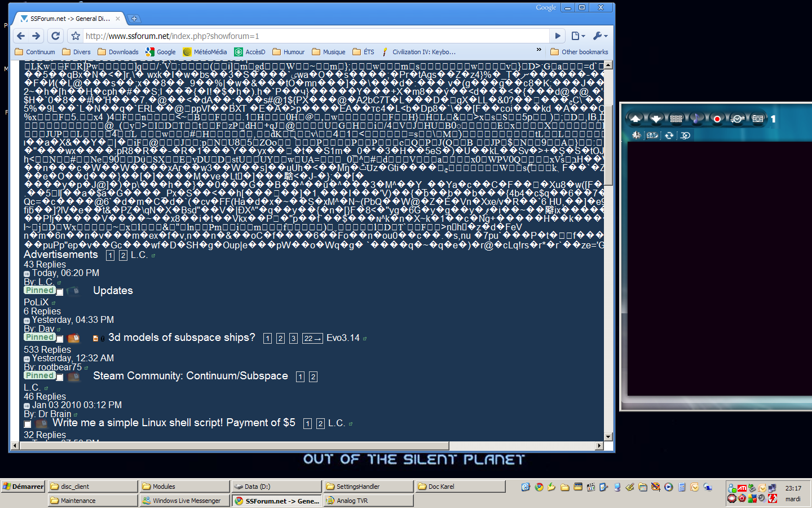Take snapshot with camera icon in Analog TVR
812x508 pixels.
pos(758,119)
